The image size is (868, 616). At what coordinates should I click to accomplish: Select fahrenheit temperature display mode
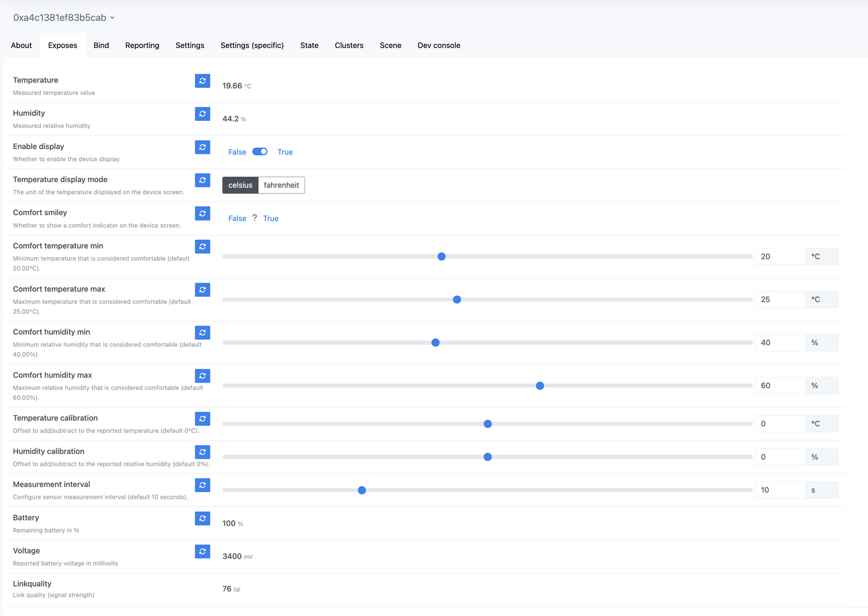[x=281, y=185]
